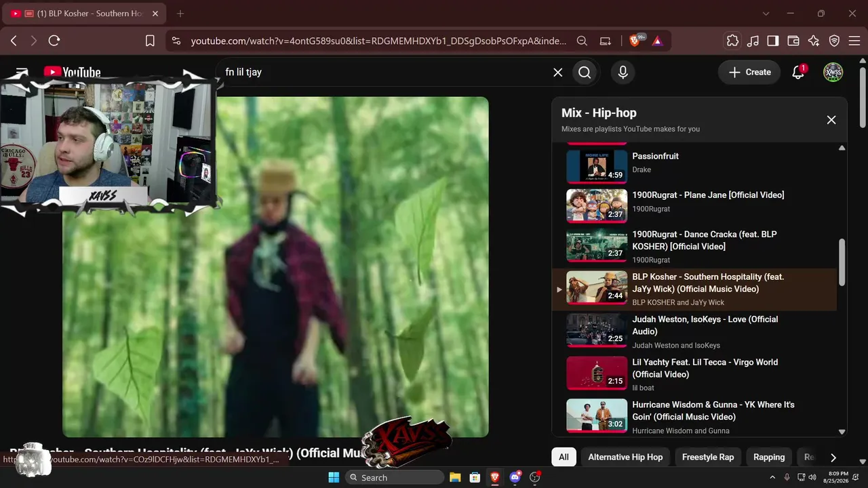This screenshot has height=488, width=868.
Task: Click the Virgo World video thumbnail
Action: click(597, 373)
